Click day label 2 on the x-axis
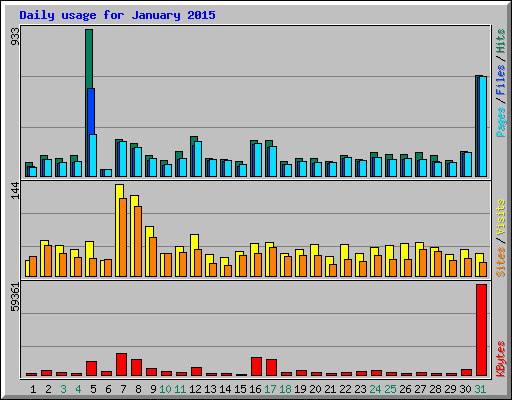Viewport: 512px width, 400px height. click(x=48, y=389)
